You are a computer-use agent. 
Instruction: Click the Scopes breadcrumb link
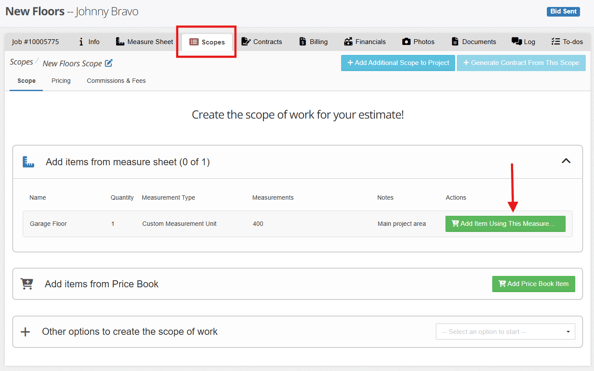[21, 62]
